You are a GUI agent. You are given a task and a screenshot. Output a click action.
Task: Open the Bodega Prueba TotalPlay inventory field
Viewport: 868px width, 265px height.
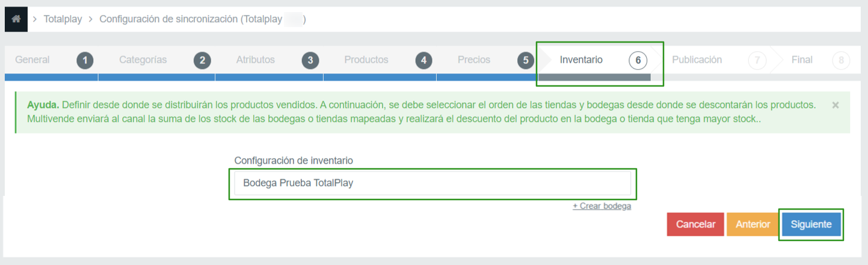coord(432,183)
